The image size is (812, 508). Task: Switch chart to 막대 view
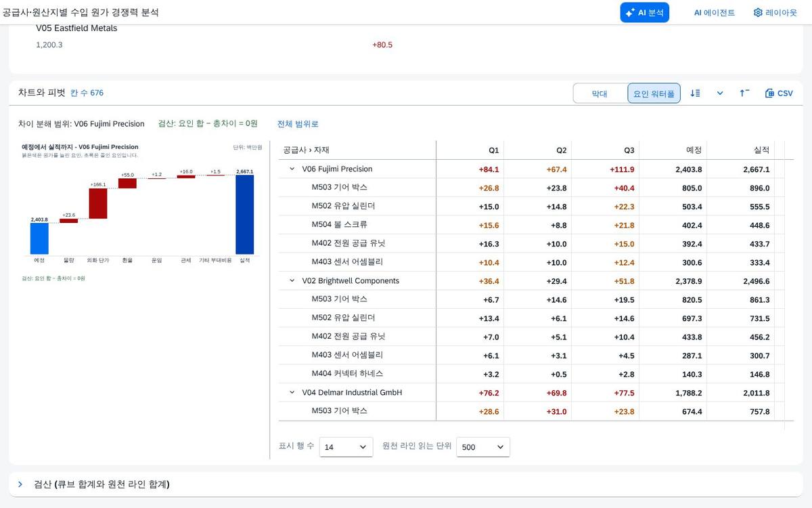(x=600, y=93)
